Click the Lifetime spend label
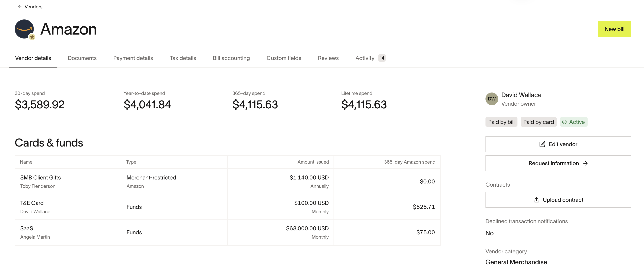644x268 pixels. click(x=357, y=93)
